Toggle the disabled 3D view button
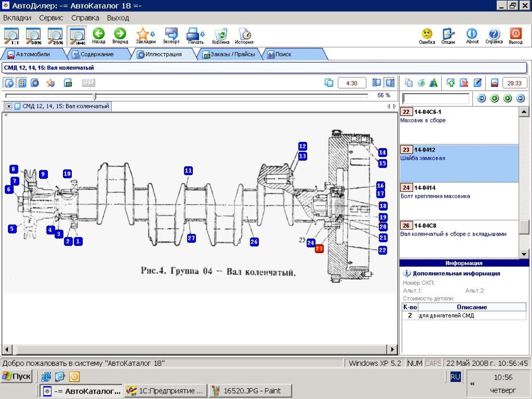Viewport: 532px width, 399px height. coord(89,83)
